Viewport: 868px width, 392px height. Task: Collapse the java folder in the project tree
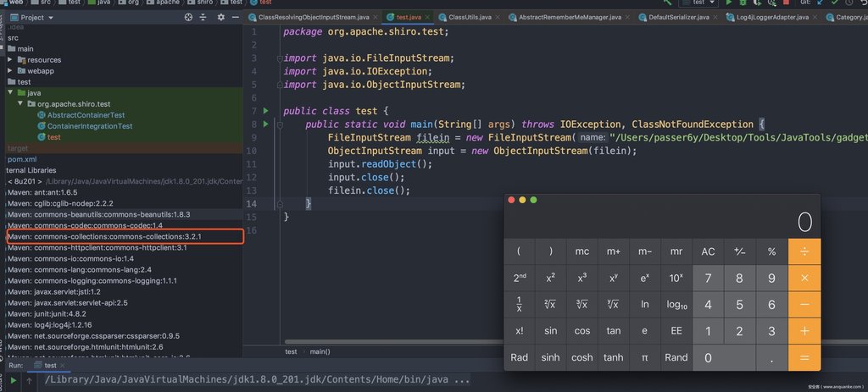point(10,93)
